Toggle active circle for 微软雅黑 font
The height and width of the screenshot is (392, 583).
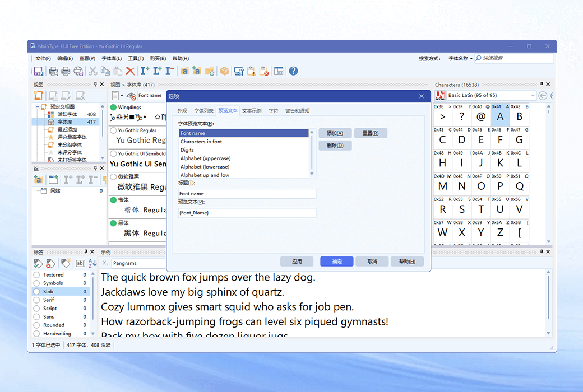point(113,177)
